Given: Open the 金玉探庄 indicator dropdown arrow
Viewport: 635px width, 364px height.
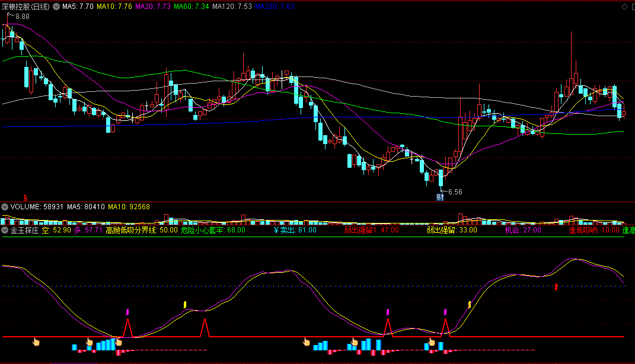Looking at the screenshot, I should coord(5,230).
